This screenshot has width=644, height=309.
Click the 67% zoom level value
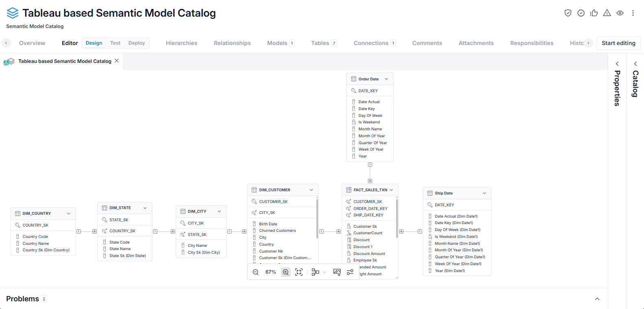point(271,272)
